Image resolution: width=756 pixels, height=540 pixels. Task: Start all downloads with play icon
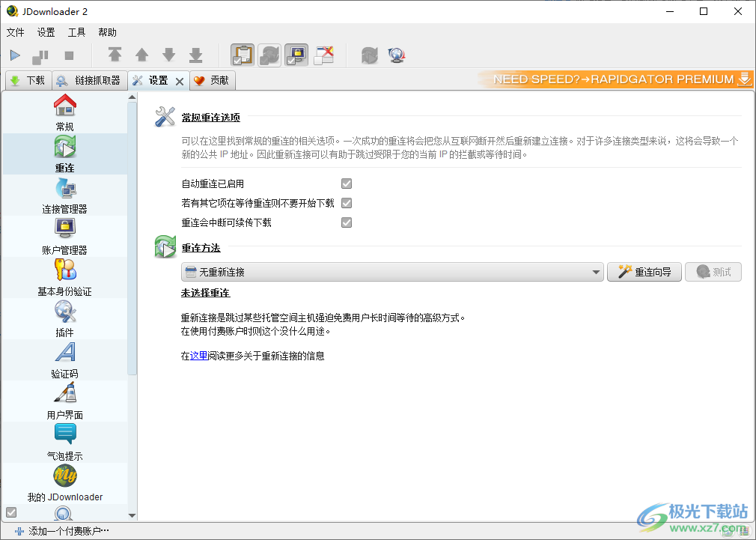tap(15, 55)
